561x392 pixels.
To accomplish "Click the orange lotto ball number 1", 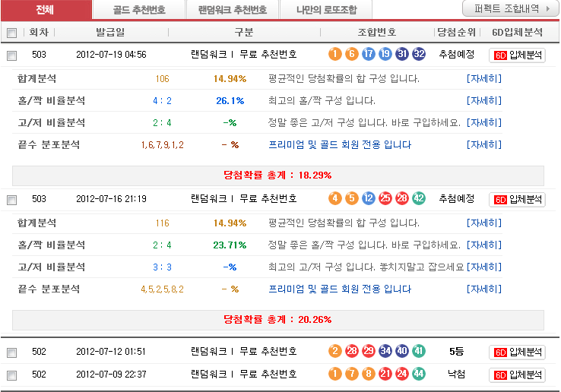I will (334, 54).
